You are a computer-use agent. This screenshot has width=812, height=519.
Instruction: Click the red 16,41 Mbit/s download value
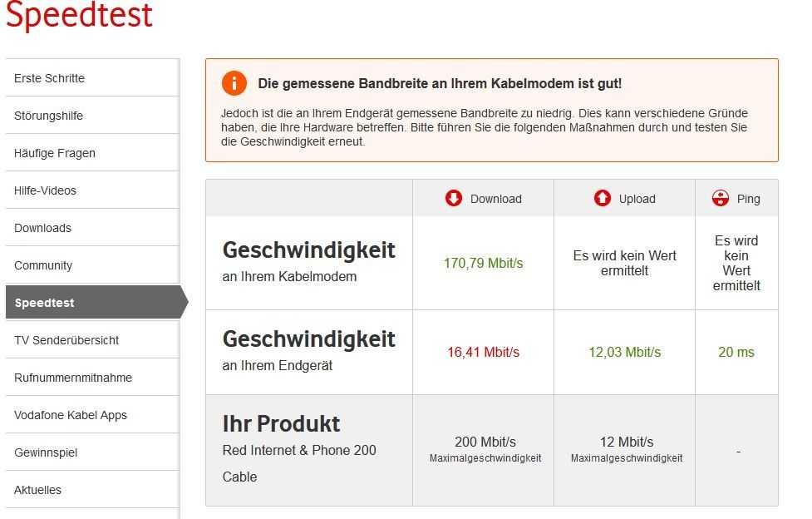[x=483, y=352]
